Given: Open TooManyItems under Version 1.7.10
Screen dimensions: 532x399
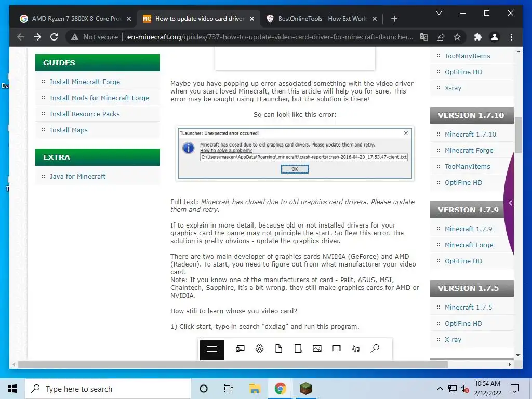Looking at the screenshot, I should pos(467,167).
